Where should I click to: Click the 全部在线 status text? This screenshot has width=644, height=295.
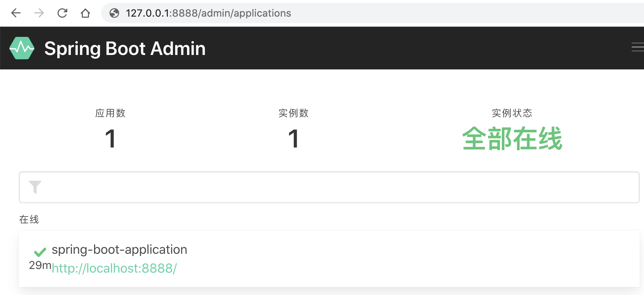click(512, 139)
